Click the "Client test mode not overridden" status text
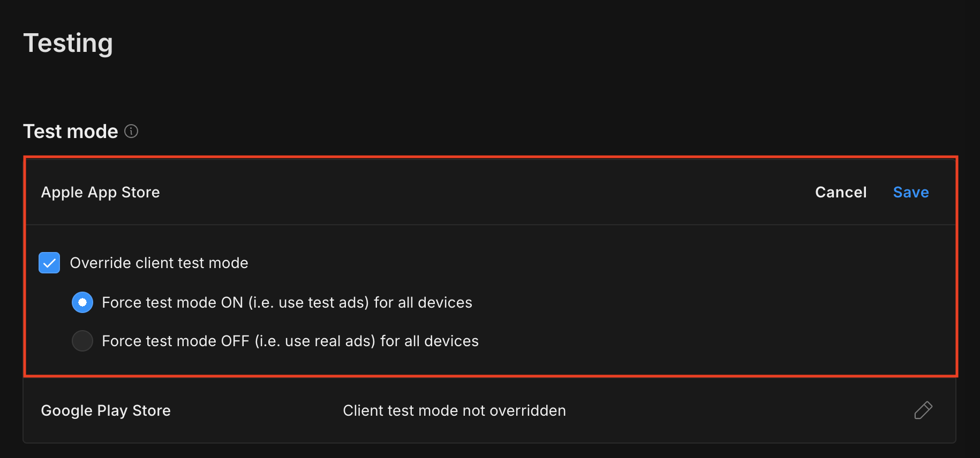The height and width of the screenshot is (458, 980). coord(454,410)
